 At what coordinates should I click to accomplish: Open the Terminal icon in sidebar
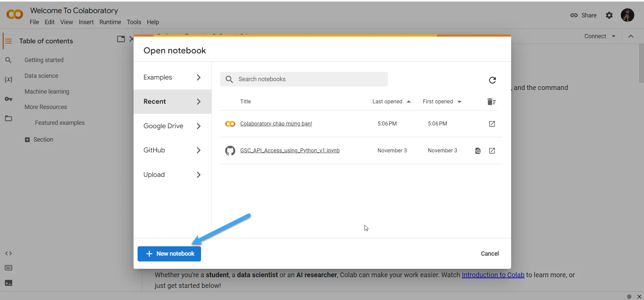click(8, 283)
